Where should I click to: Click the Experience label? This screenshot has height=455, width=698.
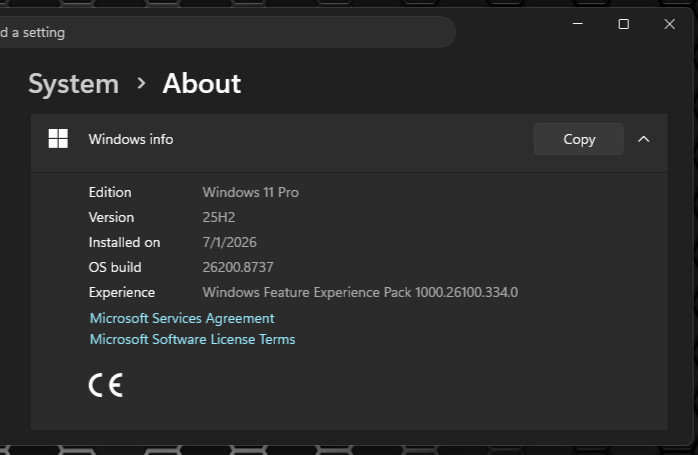(122, 292)
